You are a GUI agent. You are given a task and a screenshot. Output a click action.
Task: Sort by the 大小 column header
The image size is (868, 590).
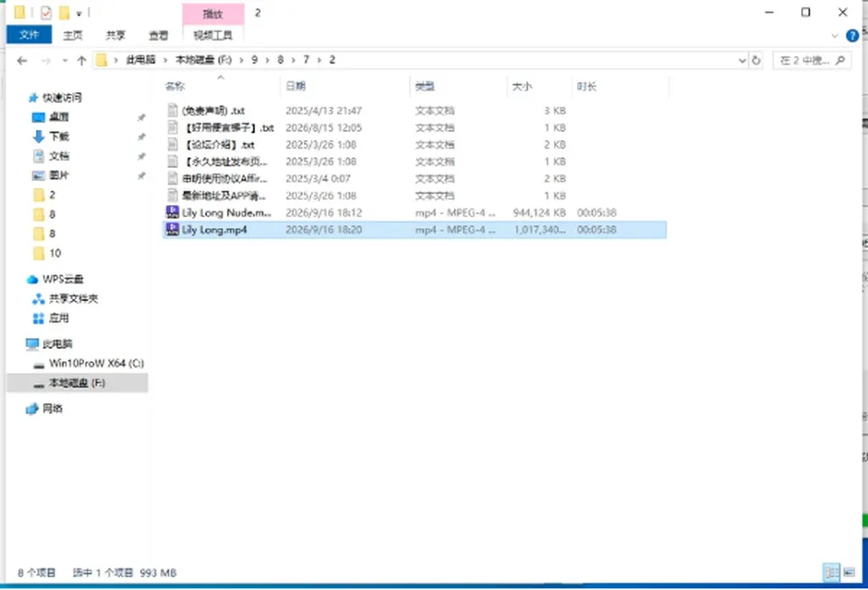coord(539,86)
